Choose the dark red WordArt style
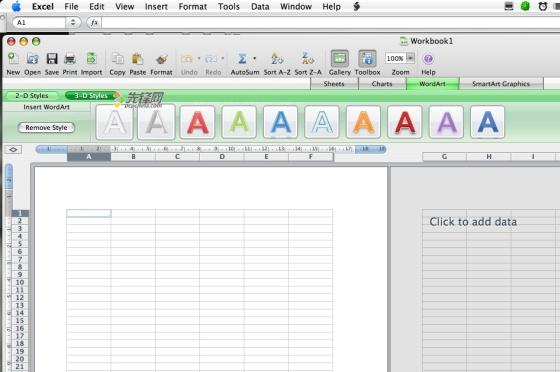 click(x=405, y=122)
